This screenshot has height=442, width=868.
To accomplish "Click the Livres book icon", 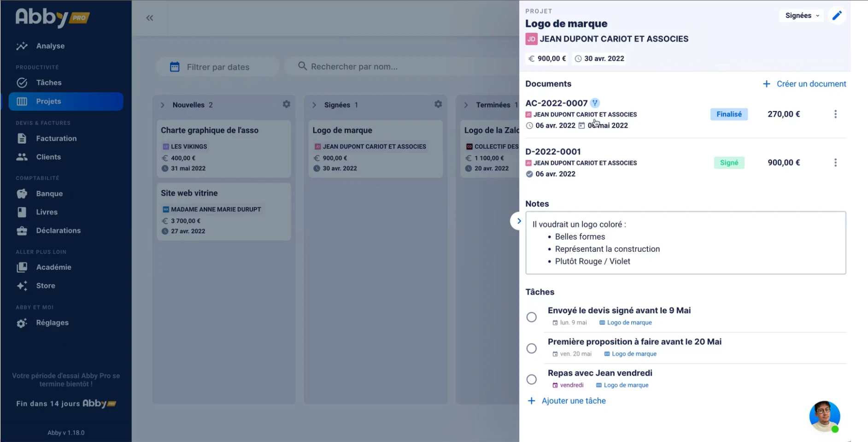I will pos(22,212).
